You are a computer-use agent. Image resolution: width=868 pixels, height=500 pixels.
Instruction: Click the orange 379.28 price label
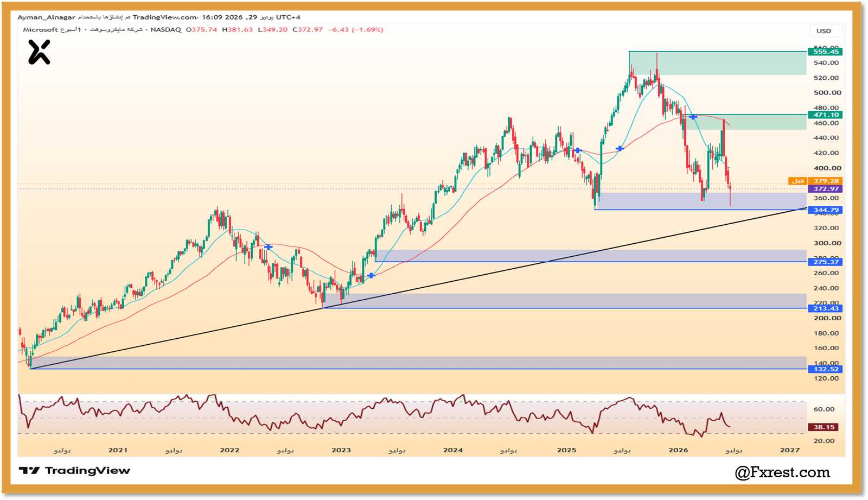click(826, 181)
